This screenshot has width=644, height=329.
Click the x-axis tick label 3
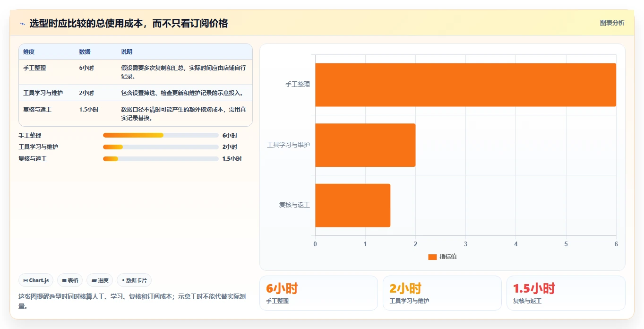click(465, 244)
